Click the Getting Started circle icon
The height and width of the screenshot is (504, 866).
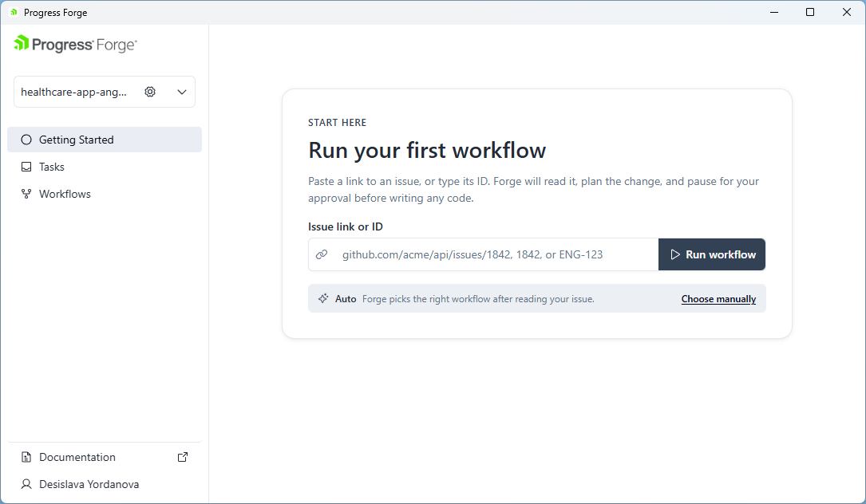pos(26,140)
